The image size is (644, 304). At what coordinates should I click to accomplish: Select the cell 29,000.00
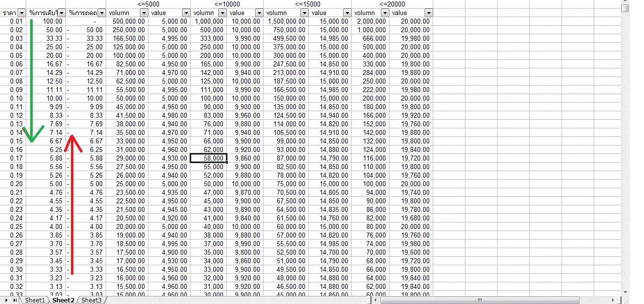click(x=128, y=158)
